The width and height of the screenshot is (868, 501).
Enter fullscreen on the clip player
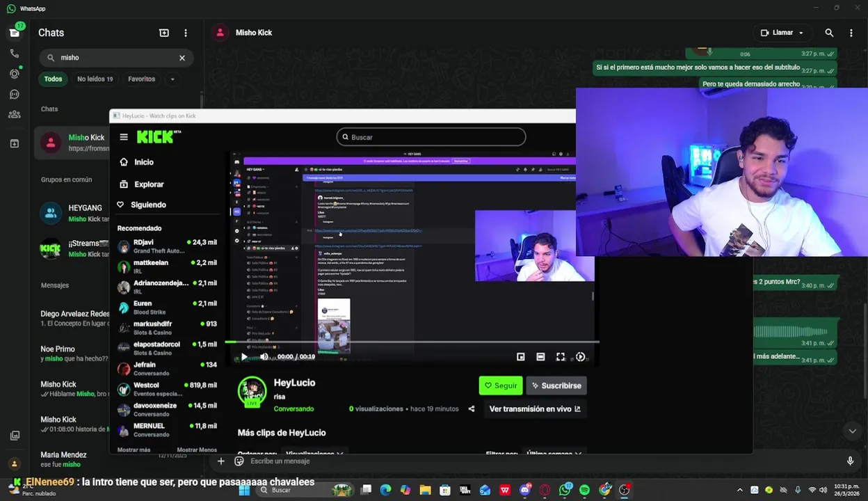[561, 357]
